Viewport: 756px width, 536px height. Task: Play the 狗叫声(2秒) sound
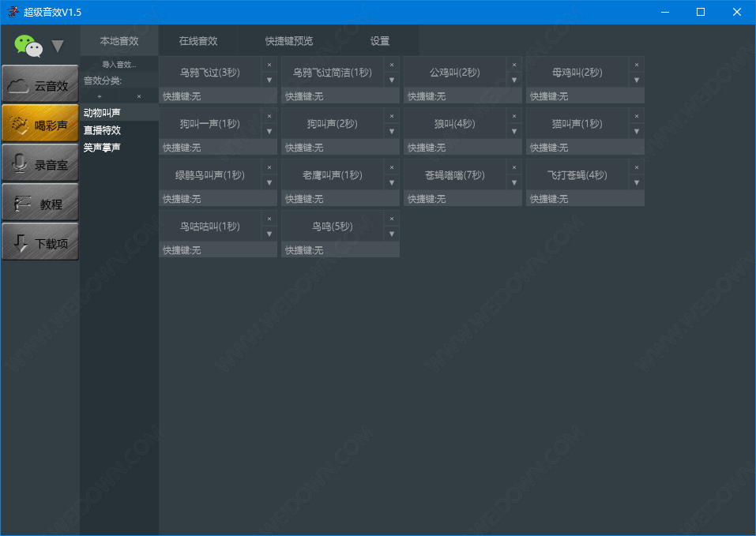[333, 124]
